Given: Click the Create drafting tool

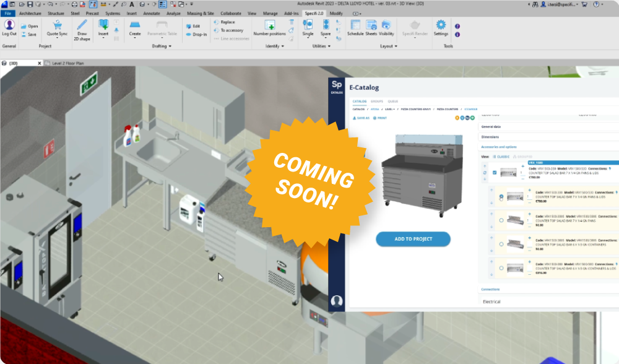Looking at the screenshot, I should 135,28.
